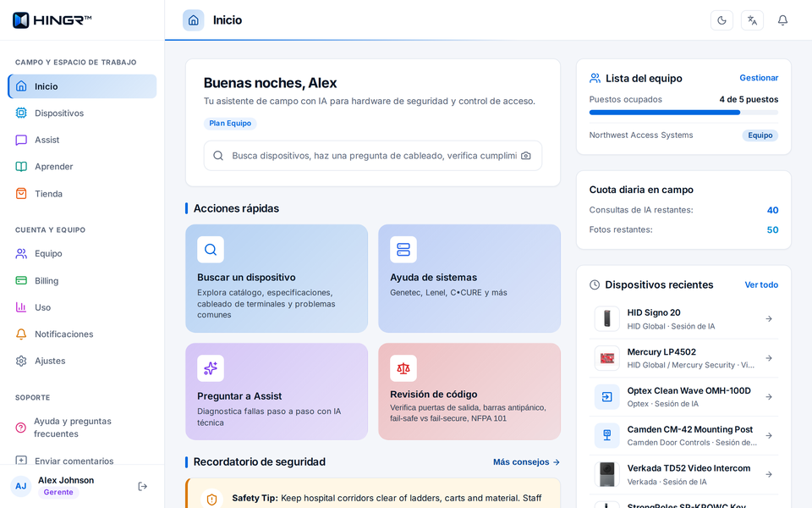Viewport: 812px width, 508px height.
Task: Click the scales icon on the Revisión de código card
Action: point(403,368)
